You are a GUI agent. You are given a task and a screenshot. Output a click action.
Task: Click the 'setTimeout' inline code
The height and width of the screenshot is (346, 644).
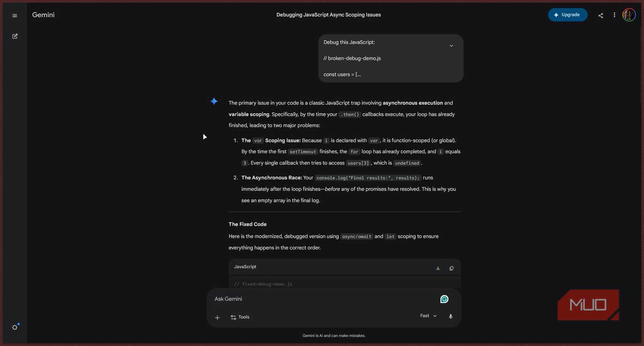303,152
